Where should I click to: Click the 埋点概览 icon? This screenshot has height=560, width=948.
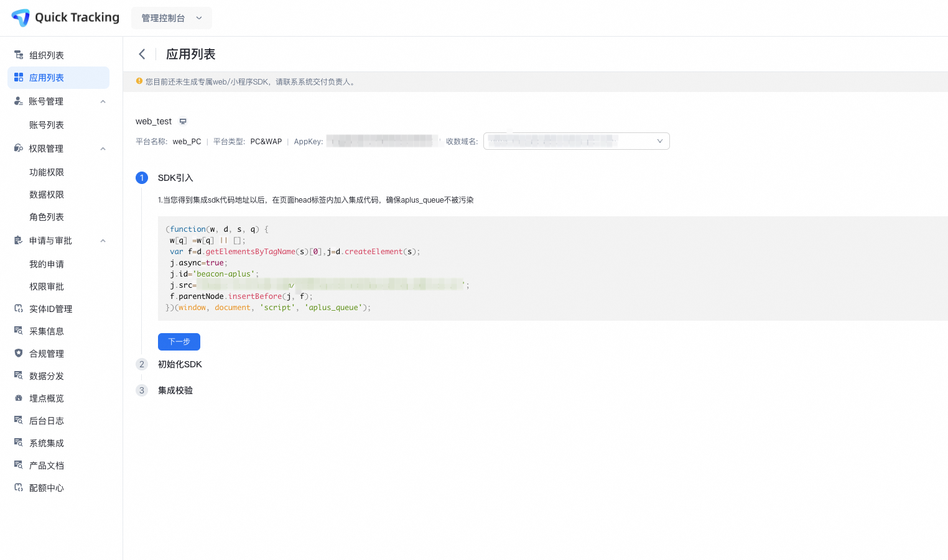click(19, 398)
